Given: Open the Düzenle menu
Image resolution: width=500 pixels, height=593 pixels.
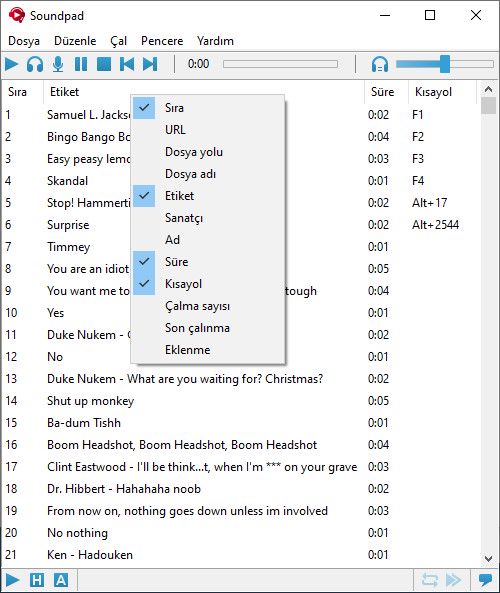Looking at the screenshot, I should point(75,41).
